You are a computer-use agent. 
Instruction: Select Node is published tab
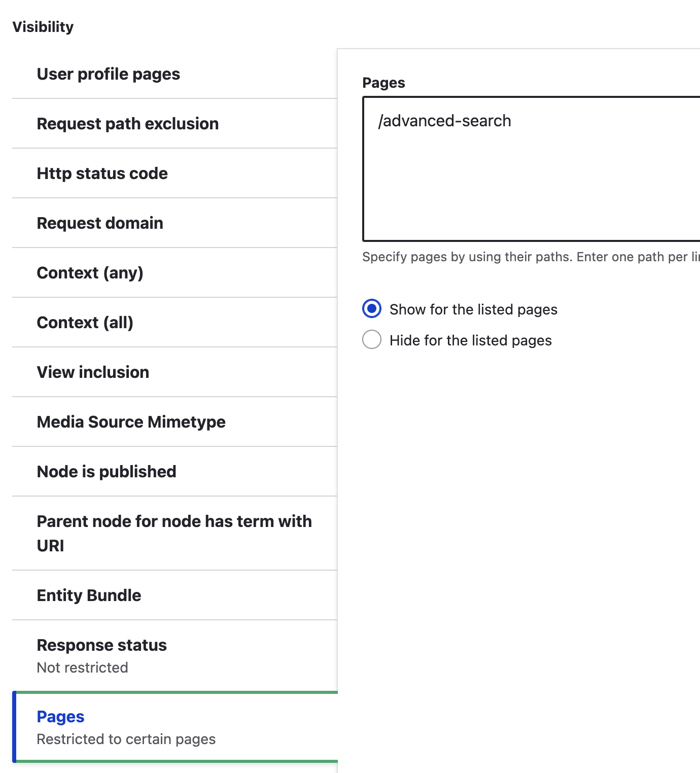point(174,472)
